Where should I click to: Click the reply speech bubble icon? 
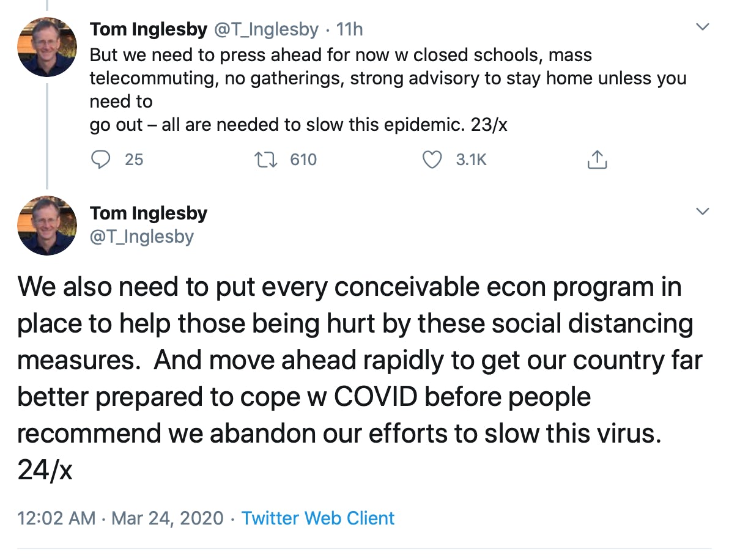click(x=100, y=160)
